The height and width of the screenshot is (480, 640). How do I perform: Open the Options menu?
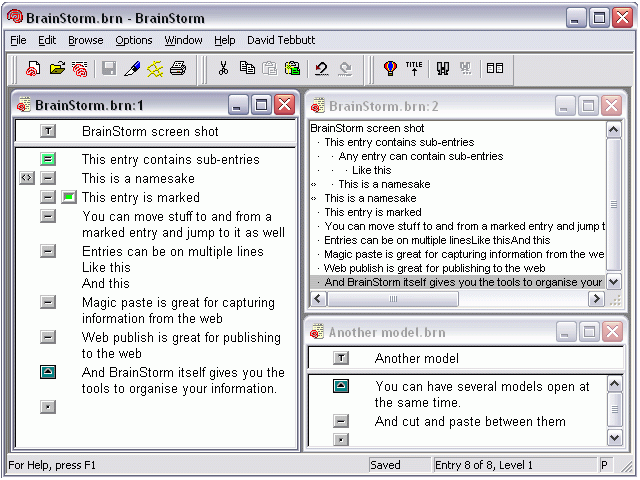[x=133, y=40]
